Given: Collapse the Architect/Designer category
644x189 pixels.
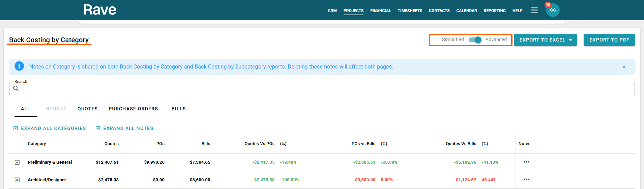Looking at the screenshot, I should [x=17, y=180].
